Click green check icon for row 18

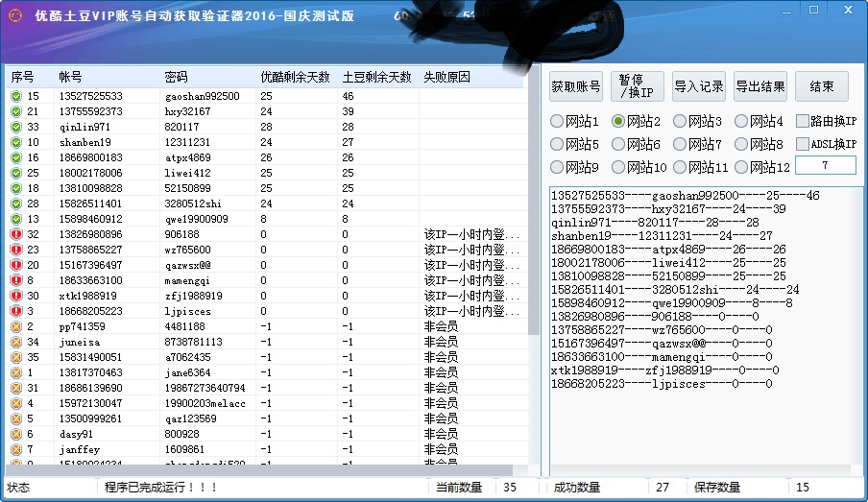[x=16, y=189]
